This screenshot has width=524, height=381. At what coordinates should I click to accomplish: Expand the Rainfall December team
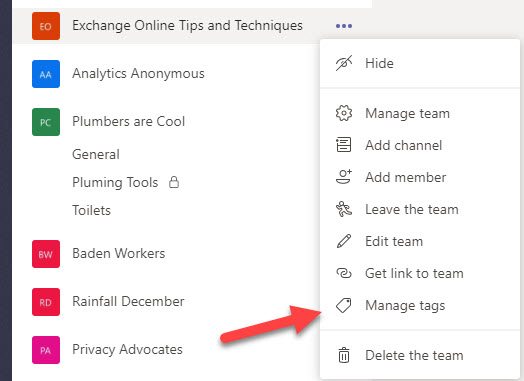click(128, 301)
